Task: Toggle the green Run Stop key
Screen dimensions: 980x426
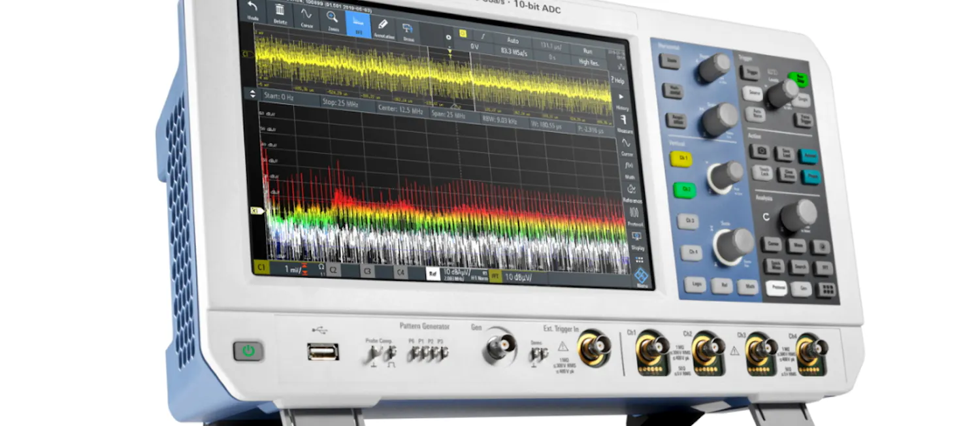Action: pos(798,79)
